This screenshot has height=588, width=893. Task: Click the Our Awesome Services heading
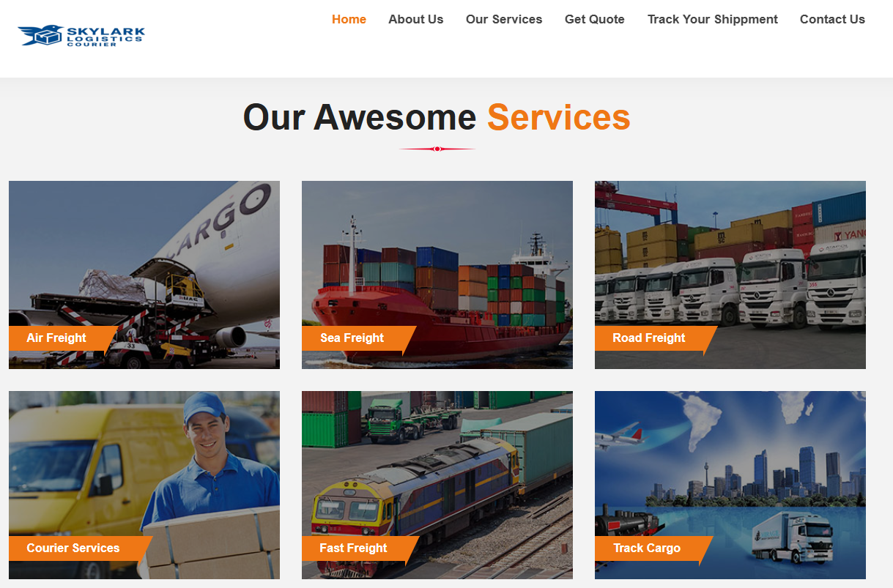click(x=437, y=117)
